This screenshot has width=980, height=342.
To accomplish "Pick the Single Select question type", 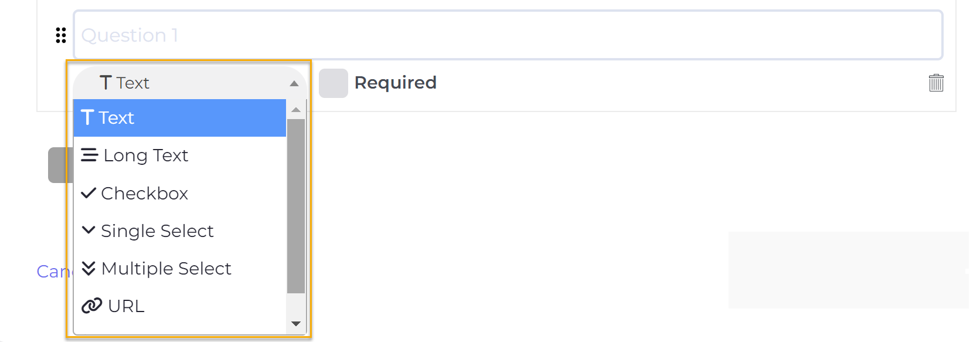I will 157,231.
